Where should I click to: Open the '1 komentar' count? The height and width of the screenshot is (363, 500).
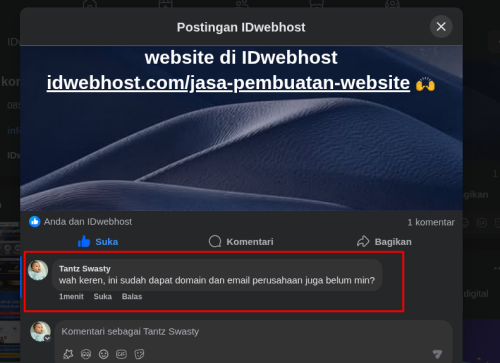point(431,222)
